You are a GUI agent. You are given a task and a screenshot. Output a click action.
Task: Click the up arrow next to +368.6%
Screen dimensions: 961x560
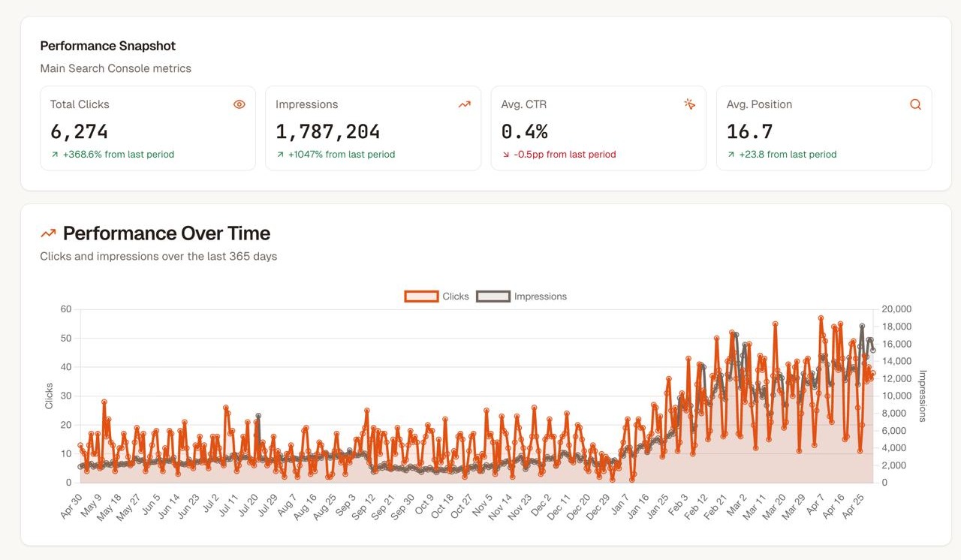click(54, 155)
